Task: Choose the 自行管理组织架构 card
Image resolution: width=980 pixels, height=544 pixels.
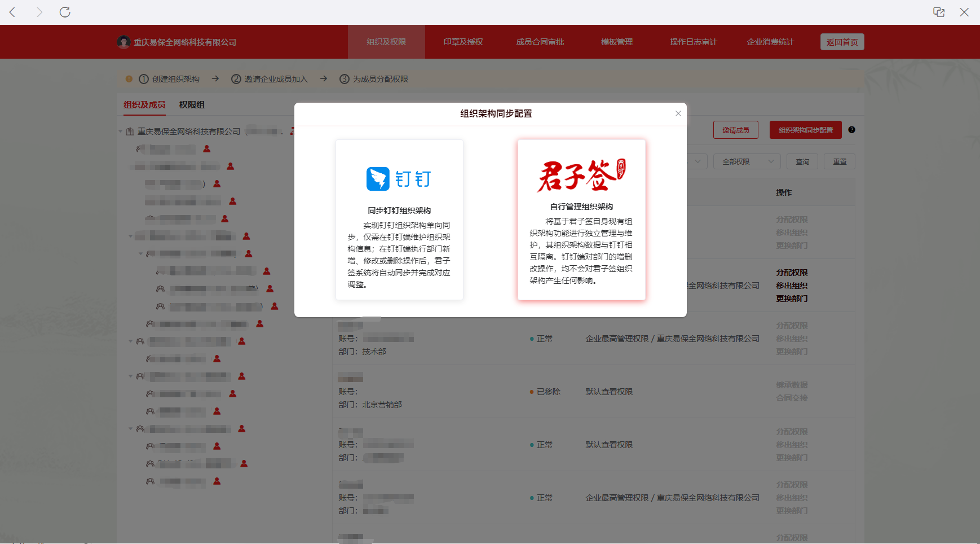Action: tap(581, 220)
